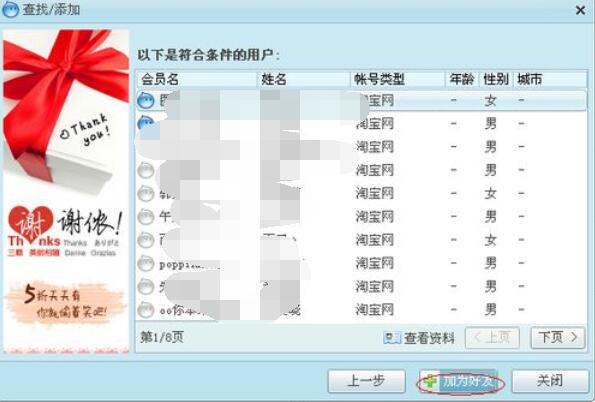Click the 帐号类型 column header

point(397,79)
